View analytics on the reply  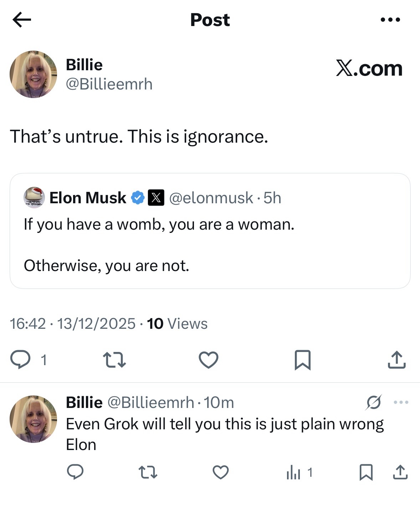click(299, 473)
